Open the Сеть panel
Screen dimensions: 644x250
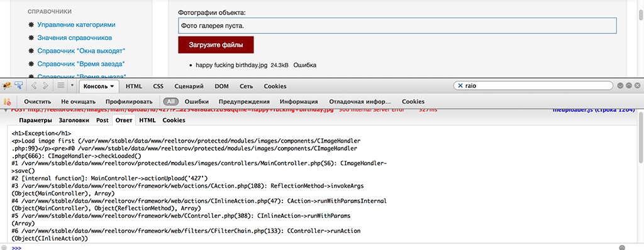point(247,86)
